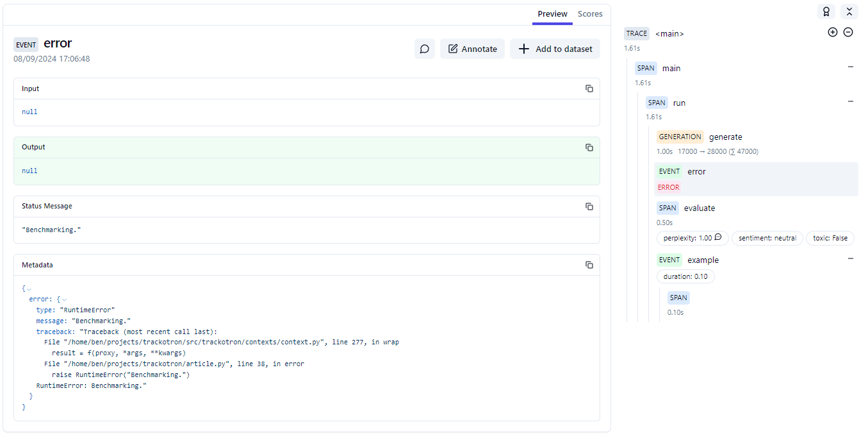The width and height of the screenshot is (868, 438).
Task: Select the Preview tab
Action: click(552, 14)
